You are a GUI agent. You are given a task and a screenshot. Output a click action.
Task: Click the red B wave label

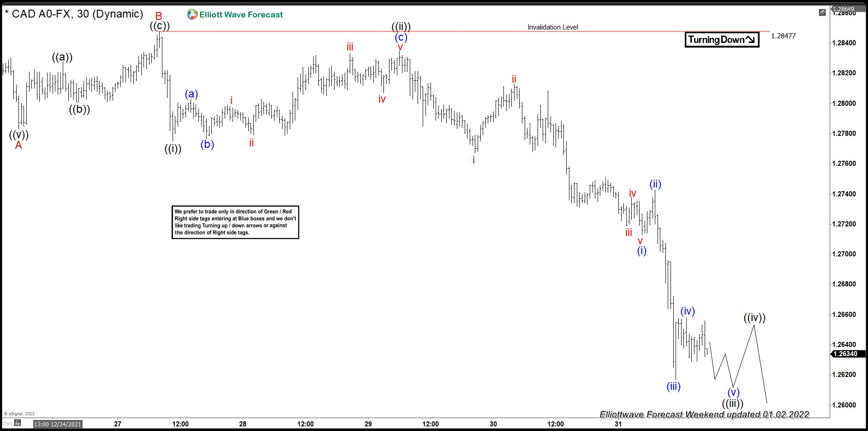pos(159,16)
